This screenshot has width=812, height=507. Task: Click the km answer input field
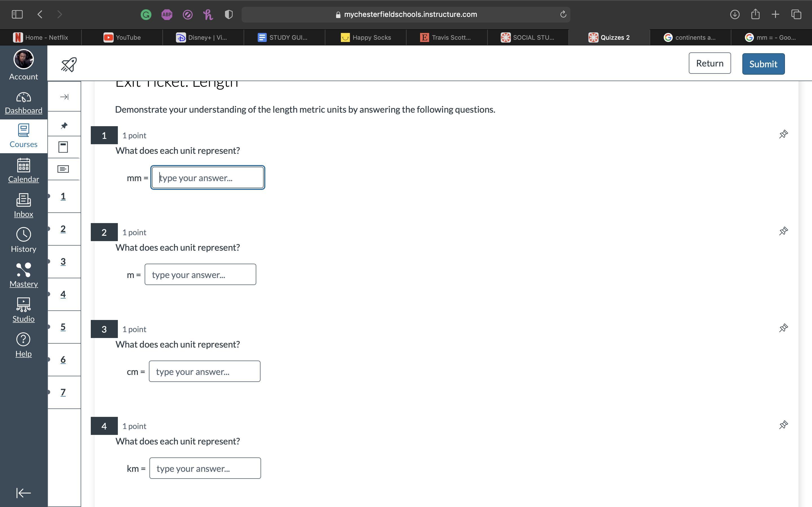pos(205,468)
